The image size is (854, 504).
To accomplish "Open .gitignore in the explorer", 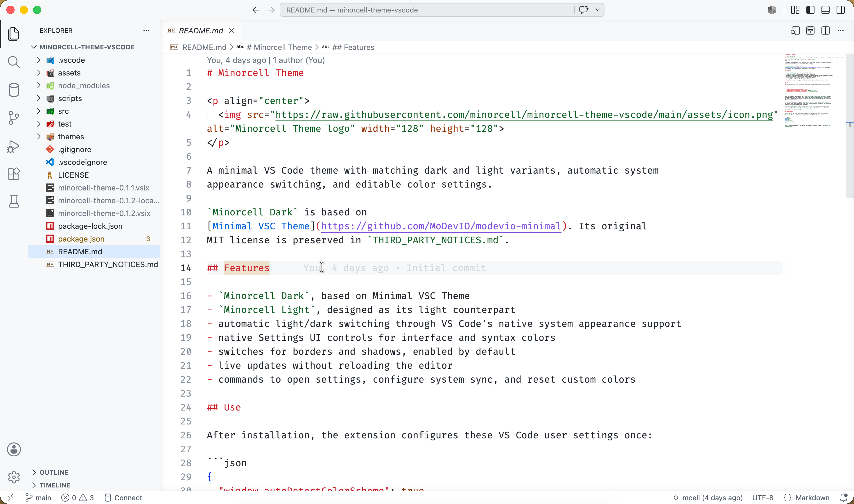I will tap(94, 150).
